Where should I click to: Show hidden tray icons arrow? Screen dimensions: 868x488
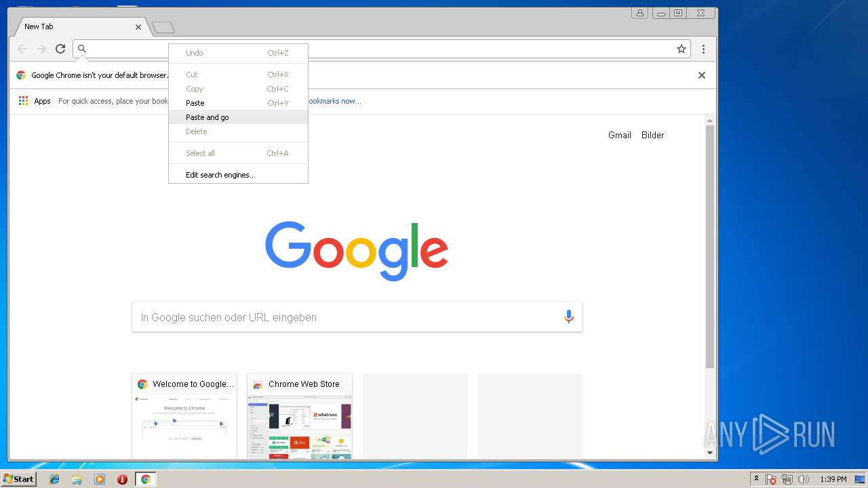756,479
